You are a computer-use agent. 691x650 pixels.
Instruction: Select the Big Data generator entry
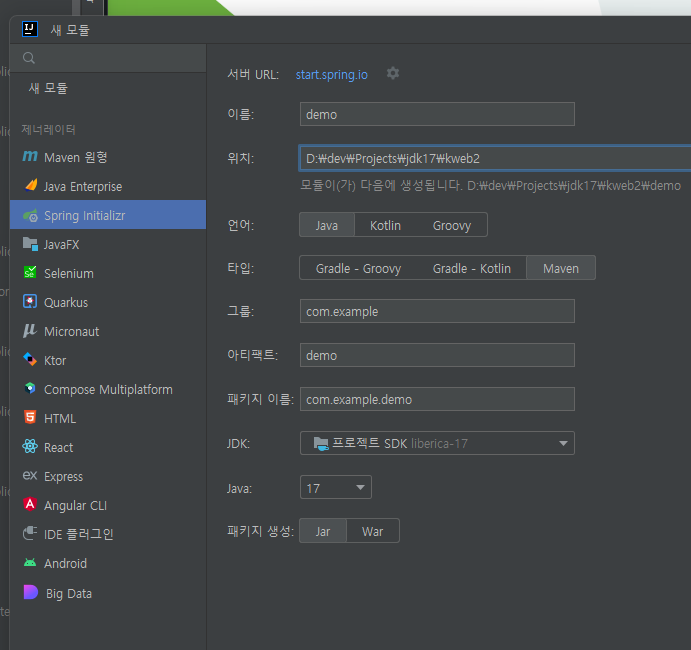click(108, 593)
